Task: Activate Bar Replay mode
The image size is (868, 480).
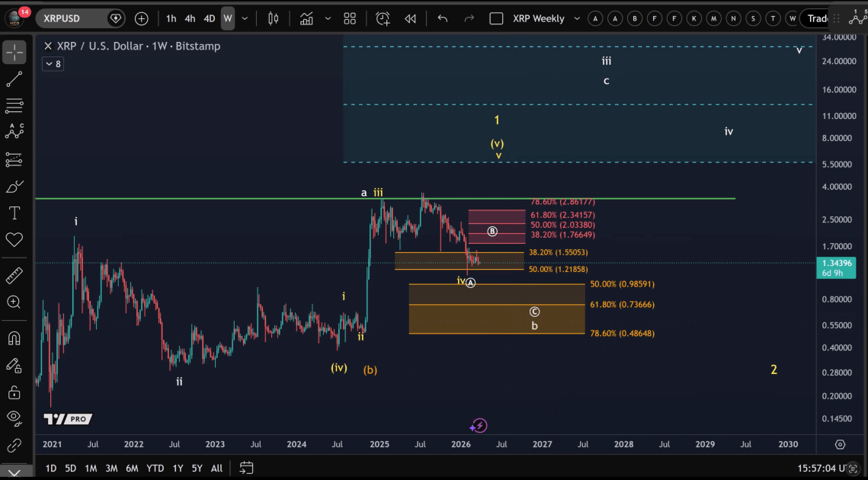Action: [409, 18]
